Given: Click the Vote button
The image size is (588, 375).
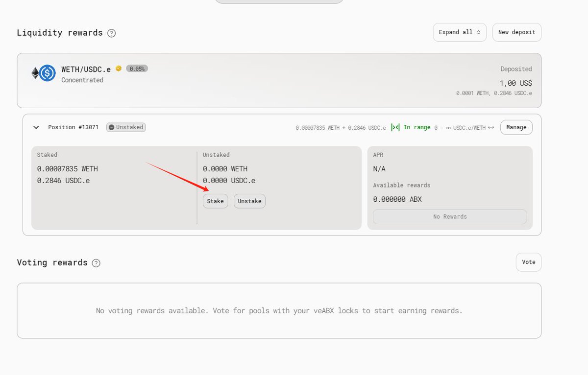Looking at the screenshot, I should [x=529, y=262].
